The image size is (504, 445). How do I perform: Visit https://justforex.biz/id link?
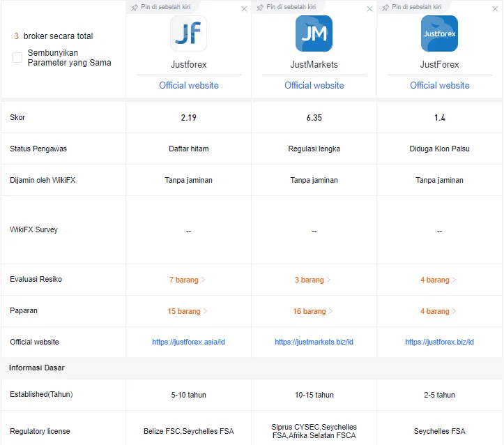439,342
